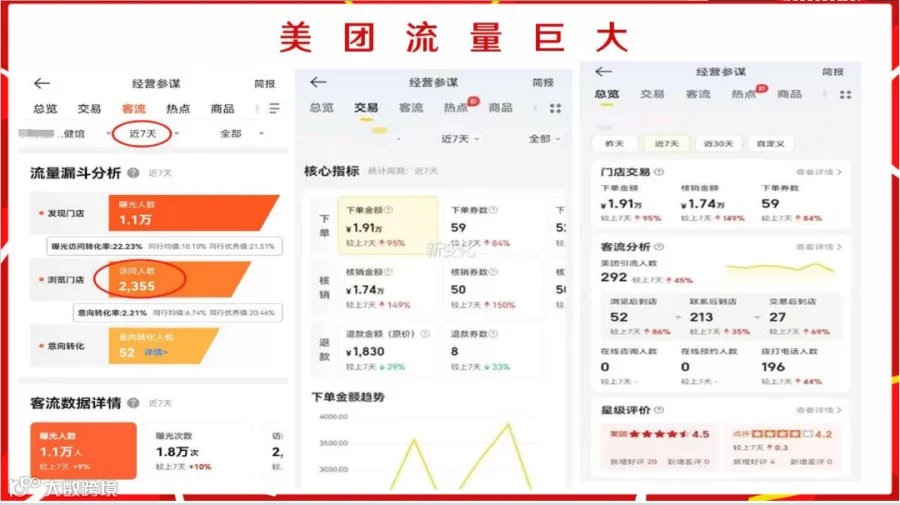Switch to 总览 tab in middle panel
The image size is (900, 505).
point(321,107)
